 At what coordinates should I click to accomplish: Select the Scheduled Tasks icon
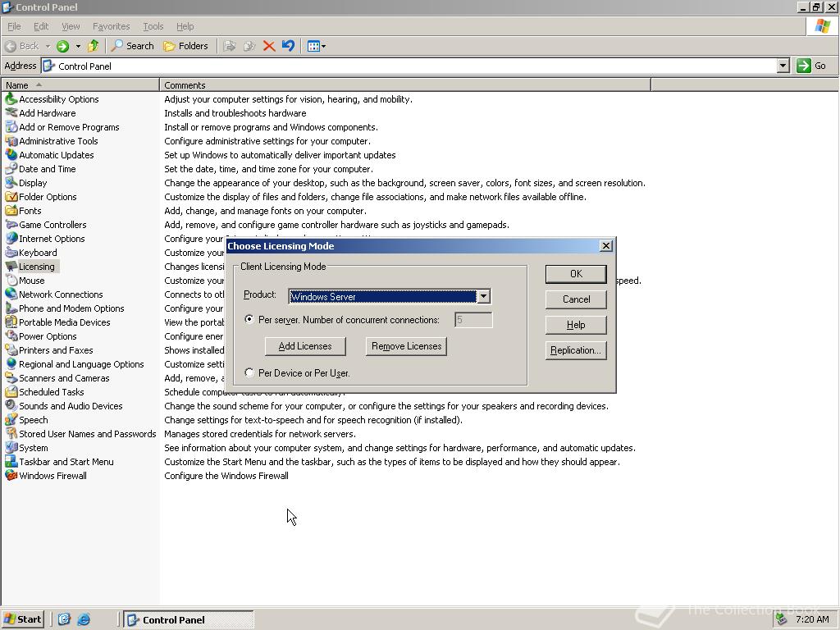pos(11,391)
